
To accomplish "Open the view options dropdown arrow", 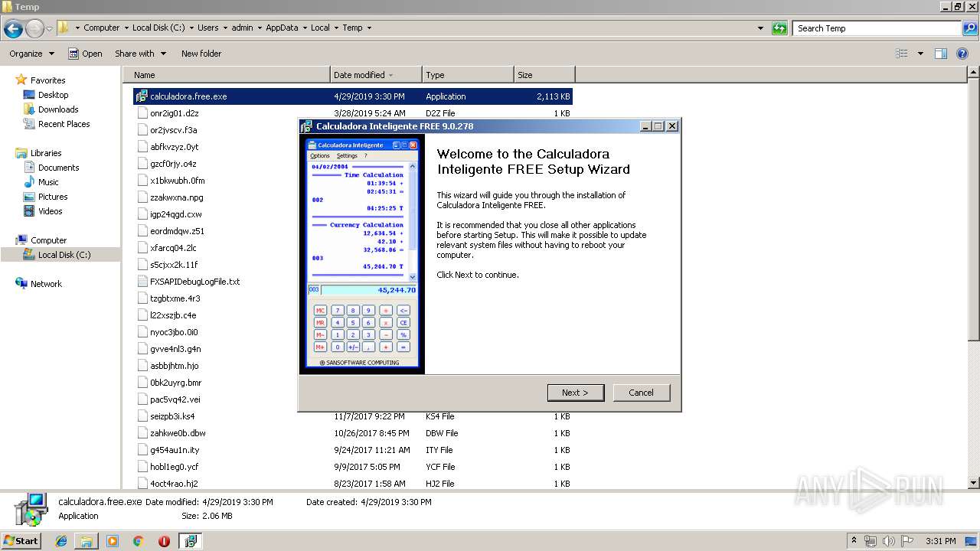I will [x=920, y=54].
